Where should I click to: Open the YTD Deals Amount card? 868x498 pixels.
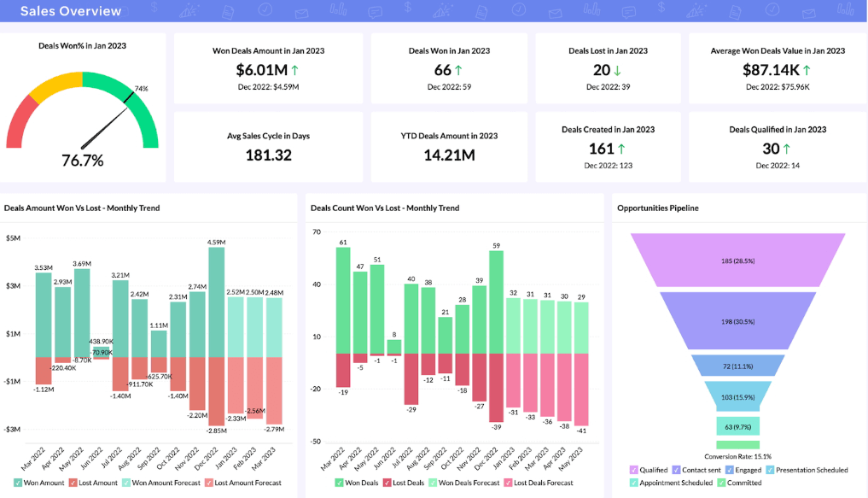pos(449,145)
